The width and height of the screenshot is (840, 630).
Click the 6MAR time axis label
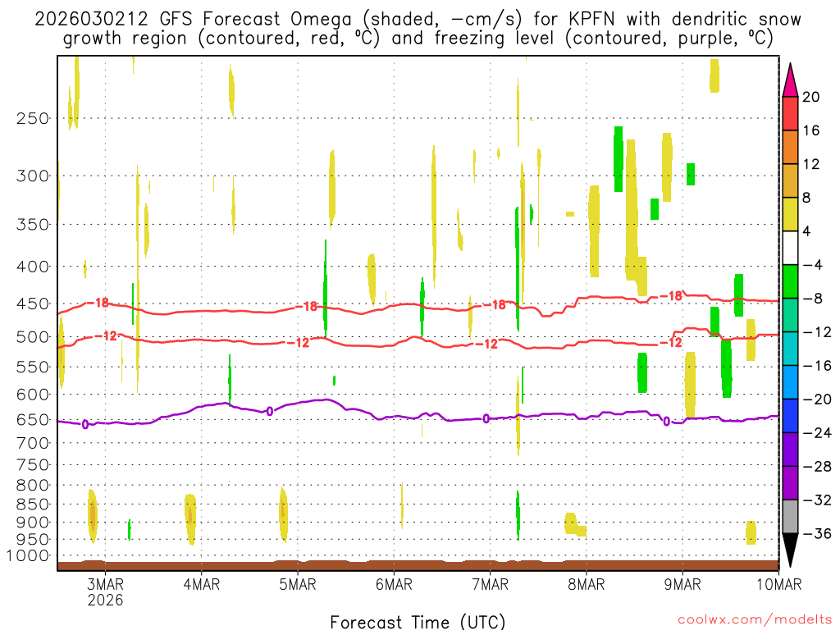point(394,584)
